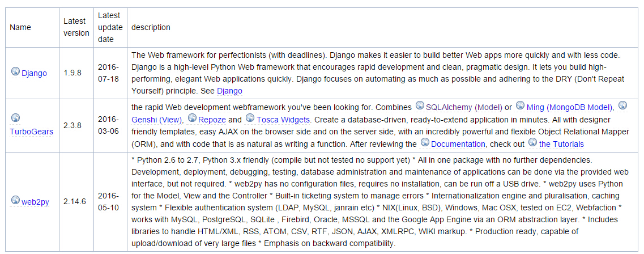Select web2py update date 2016-05-10
The image size is (644, 254).
tap(110, 201)
